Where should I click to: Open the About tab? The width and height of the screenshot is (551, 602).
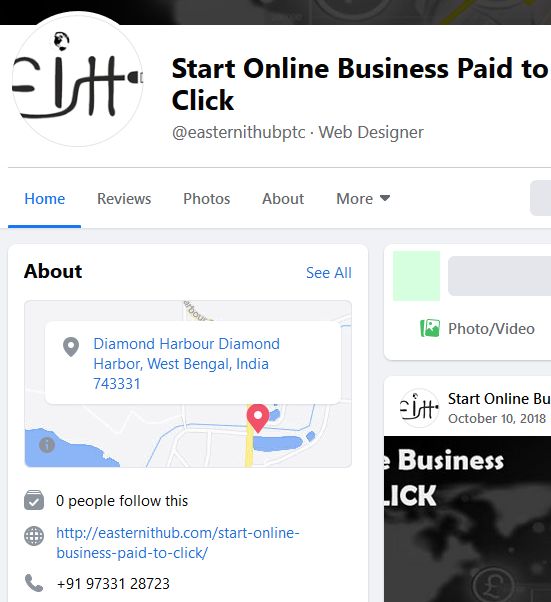pyautogui.click(x=283, y=198)
